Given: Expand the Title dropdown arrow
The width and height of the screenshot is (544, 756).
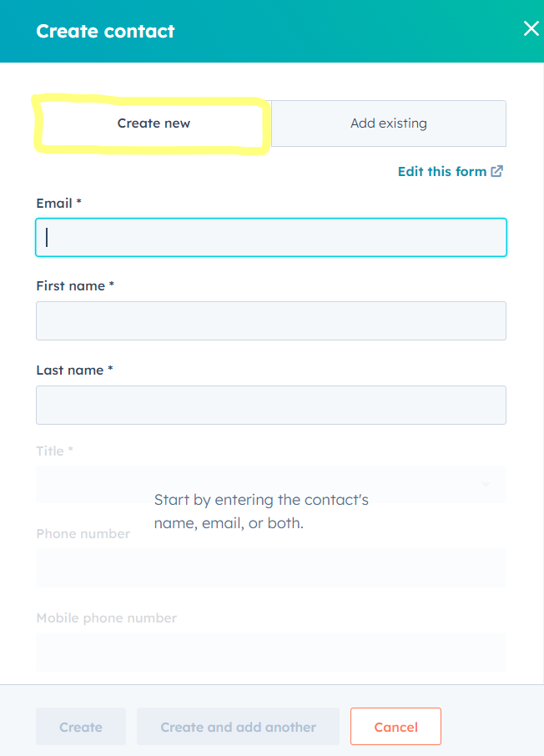Looking at the screenshot, I should pyautogui.click(x=486, y=485).
